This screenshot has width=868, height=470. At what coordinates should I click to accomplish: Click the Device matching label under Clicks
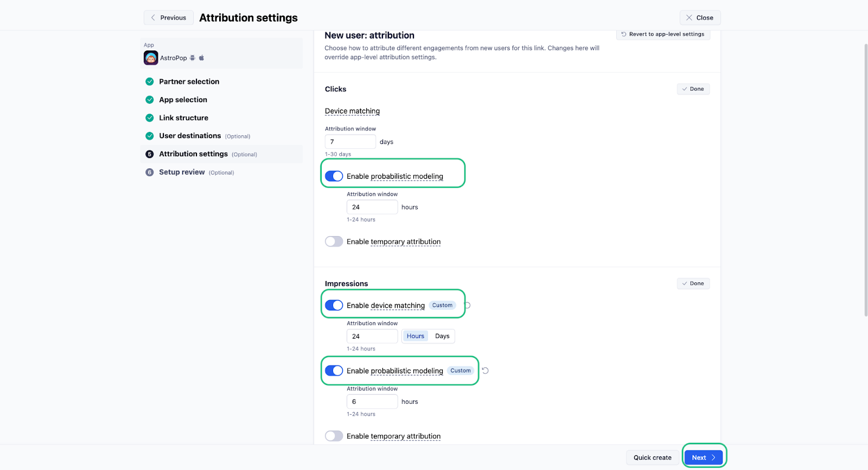[x=352, y=111]
